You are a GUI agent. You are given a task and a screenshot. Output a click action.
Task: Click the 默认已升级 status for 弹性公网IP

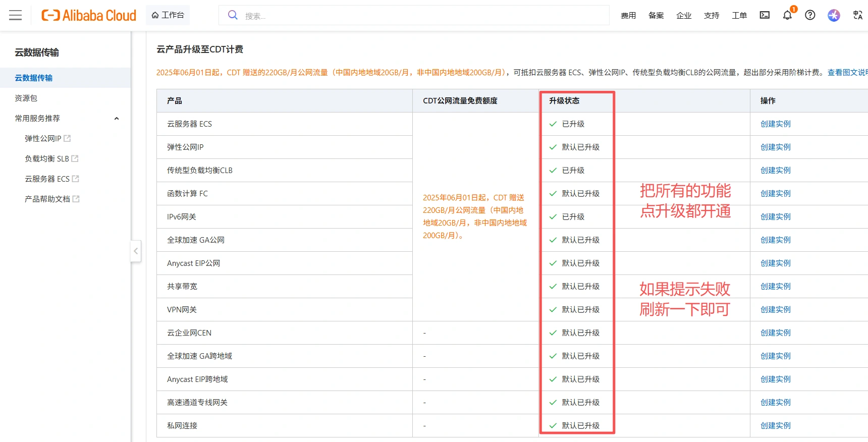pos(575,147)
